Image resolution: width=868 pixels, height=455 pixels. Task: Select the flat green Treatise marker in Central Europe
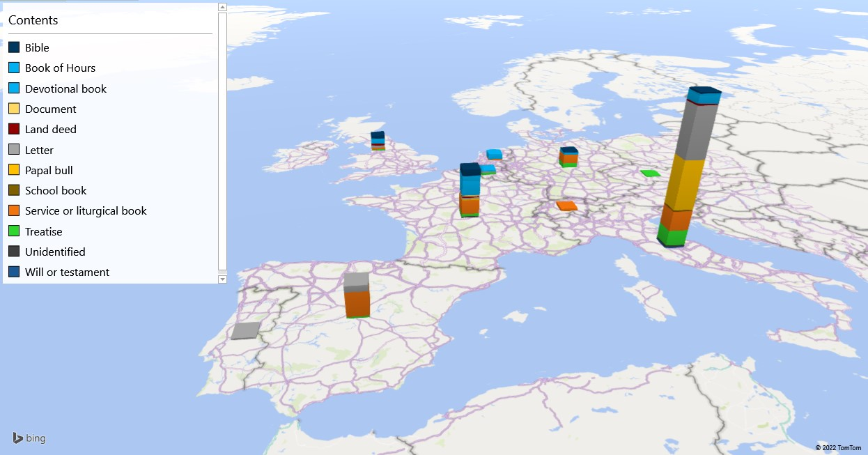(x=650, y=173)
